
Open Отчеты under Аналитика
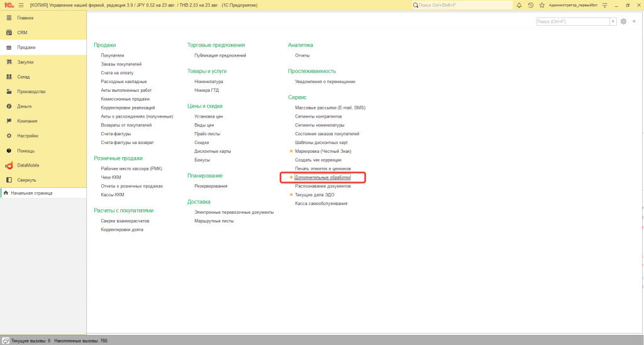pyautogui.click(x=303, y=55)
